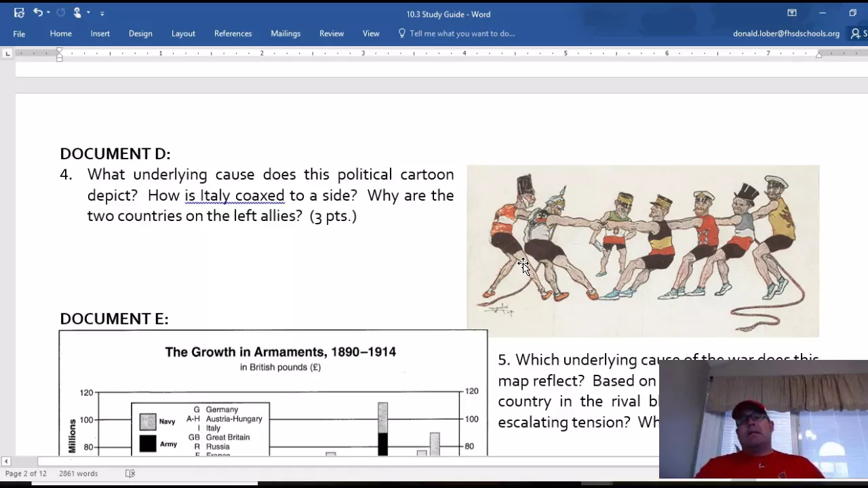This screenshot has width=868, height=488.
Task: Click the Share person icon
Action: click(x=855, y=34)
